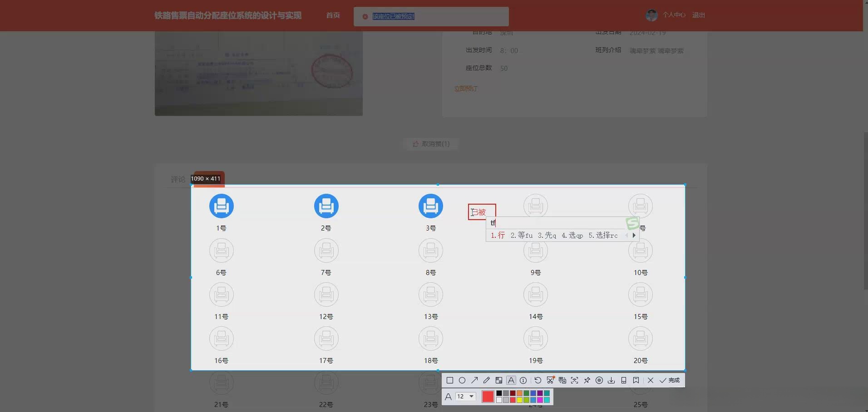Open the font size dropdown
868x412 pixels.
point(469,396)
